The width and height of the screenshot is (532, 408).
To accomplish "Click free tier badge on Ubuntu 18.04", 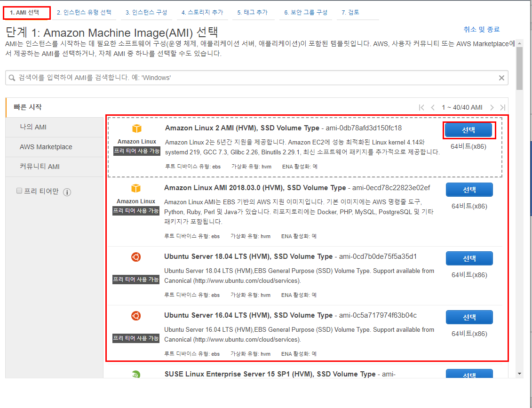I will 136,280.
